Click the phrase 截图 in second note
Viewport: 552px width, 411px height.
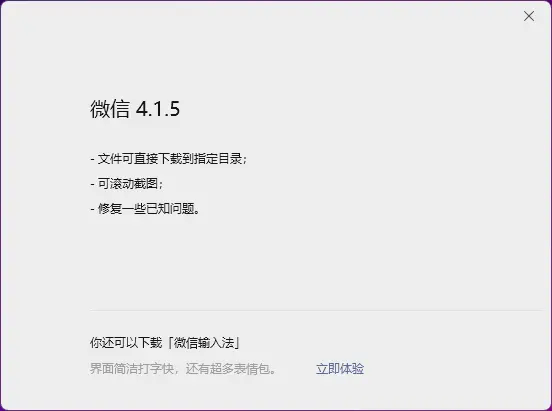tap(146, 184)
